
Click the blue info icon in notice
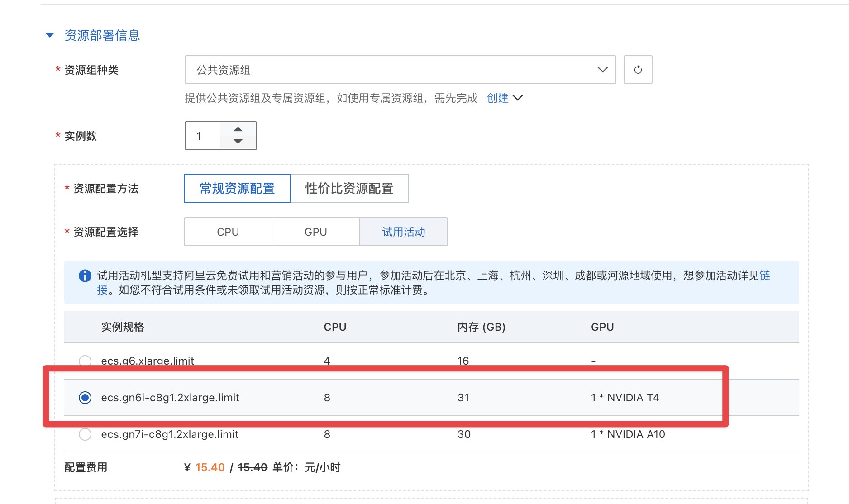pyautogui.click(x=85, y=276)
